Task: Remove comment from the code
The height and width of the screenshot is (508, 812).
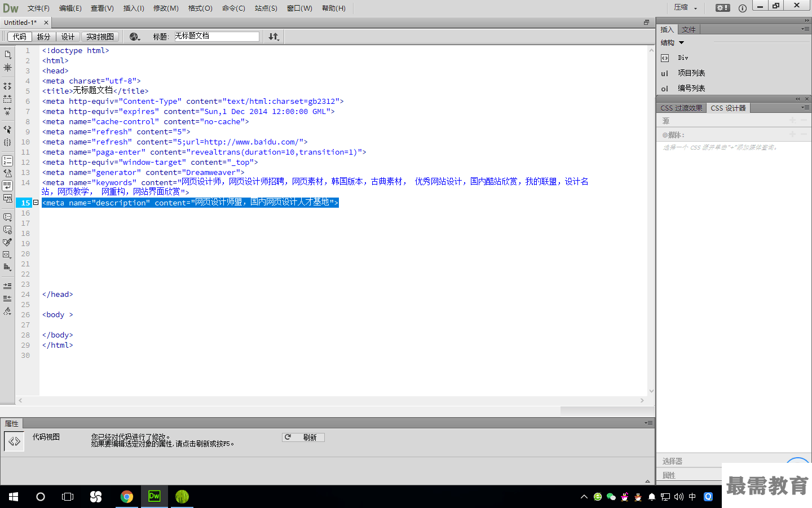Action: [7, 230]
